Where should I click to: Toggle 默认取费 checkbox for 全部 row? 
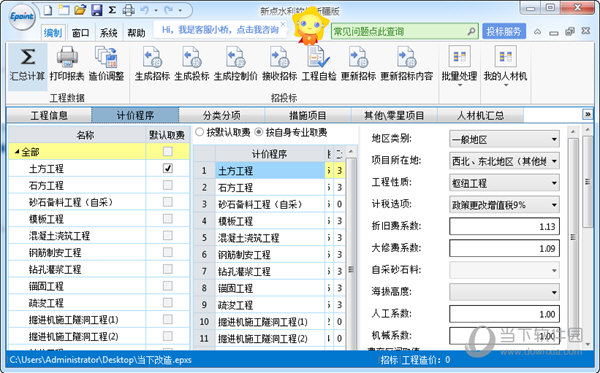168,151
